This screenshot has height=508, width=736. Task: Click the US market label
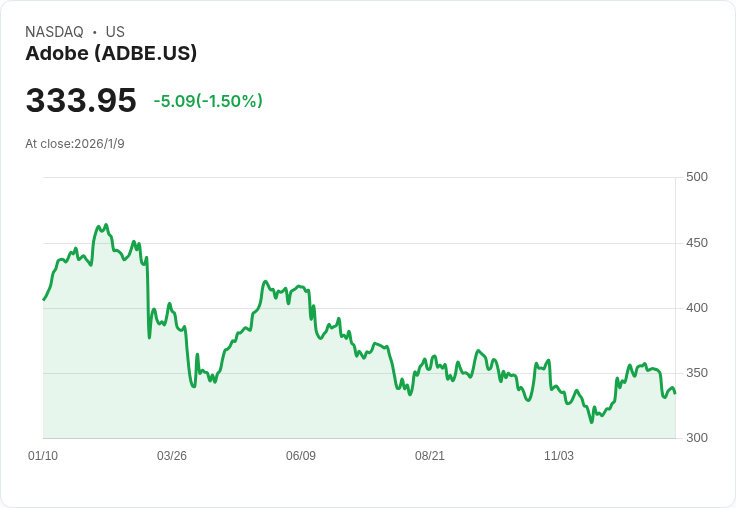115,32
